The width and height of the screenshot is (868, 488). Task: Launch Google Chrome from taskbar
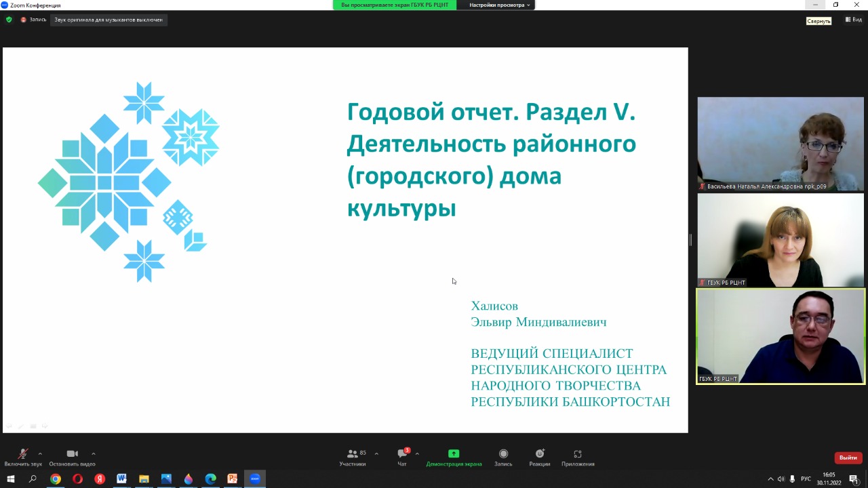point(56,479)
